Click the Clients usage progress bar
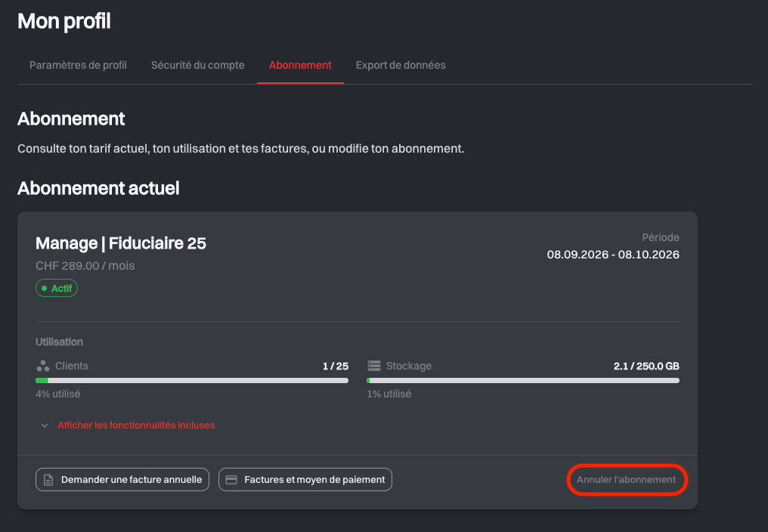 point(192,381)
